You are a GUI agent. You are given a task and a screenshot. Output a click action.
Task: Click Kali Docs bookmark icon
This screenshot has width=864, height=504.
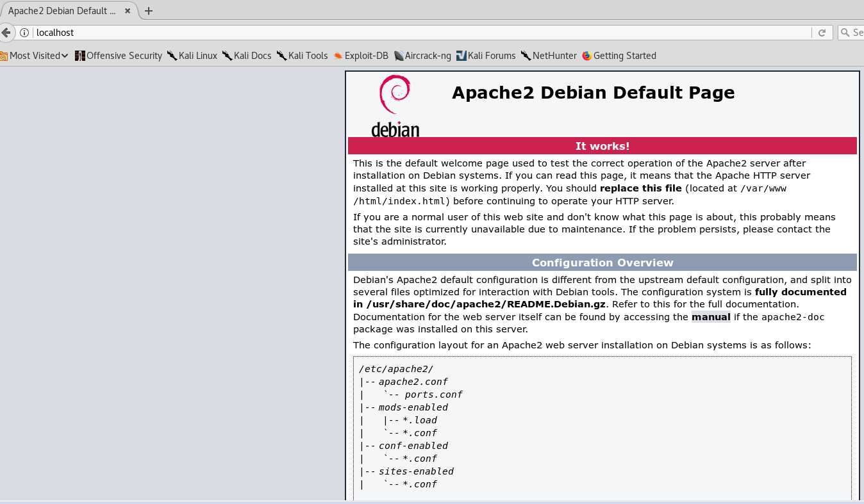coord(227,56)
